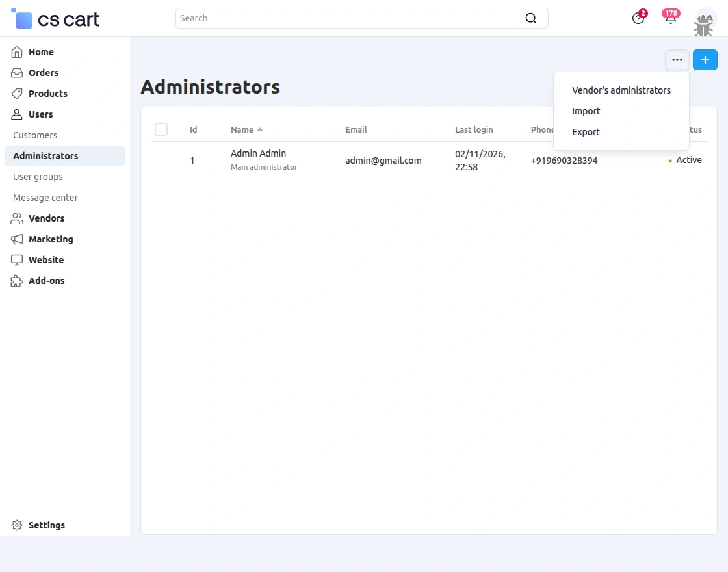Open the help icon with red badge
The height and width of the screenshot is (572, 728).
tap(638, 18)
